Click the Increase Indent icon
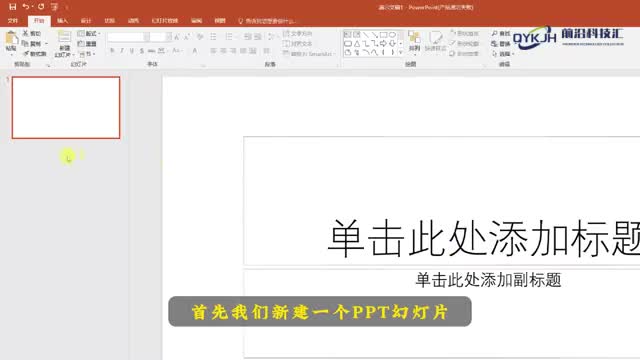The width and height of the screenshot is (640, 360). click(x=258, y=37)
